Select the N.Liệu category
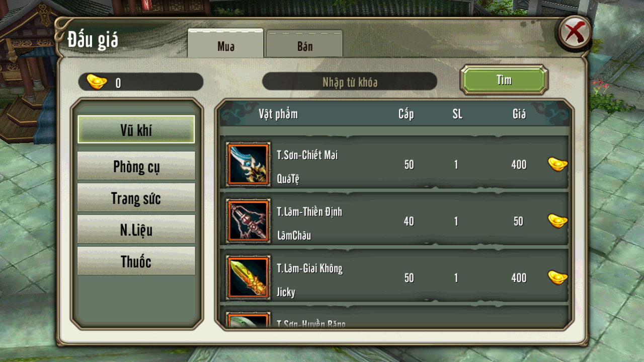The height and width of the screenshot is (362, 644). [136, 230]
